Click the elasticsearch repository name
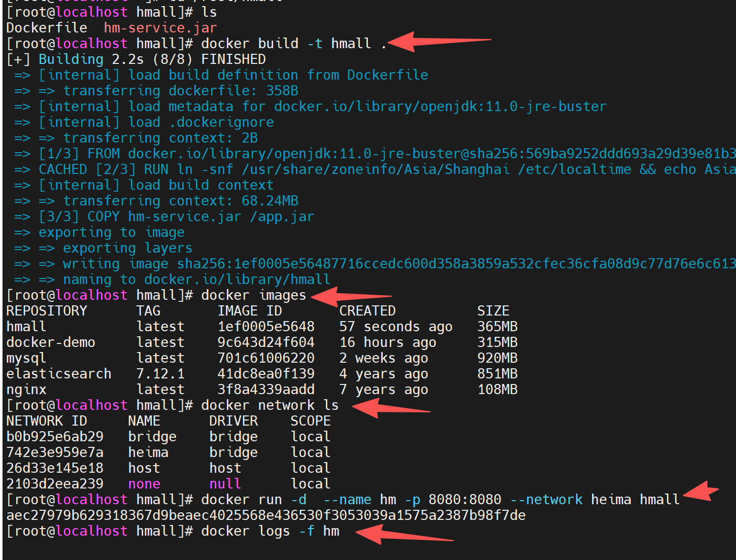The image size is (736, 560). (x=59, y=374)
